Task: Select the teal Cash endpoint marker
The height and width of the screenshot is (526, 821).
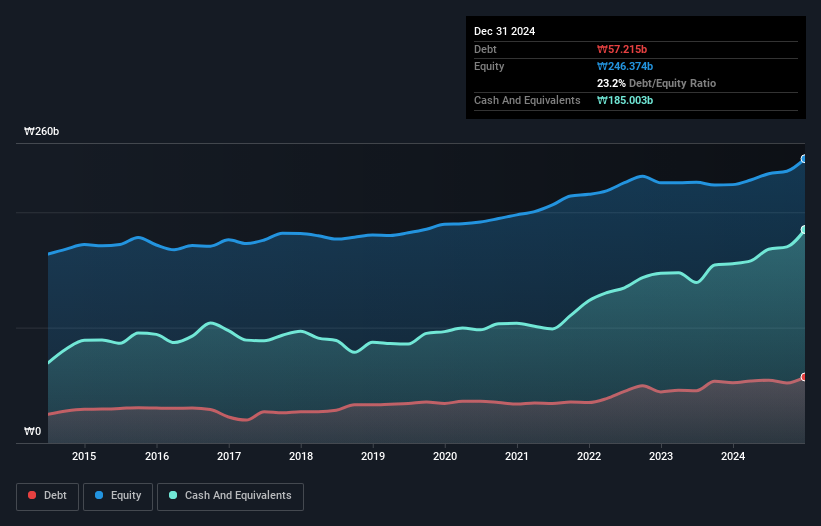Action: (x=804, y=230)
